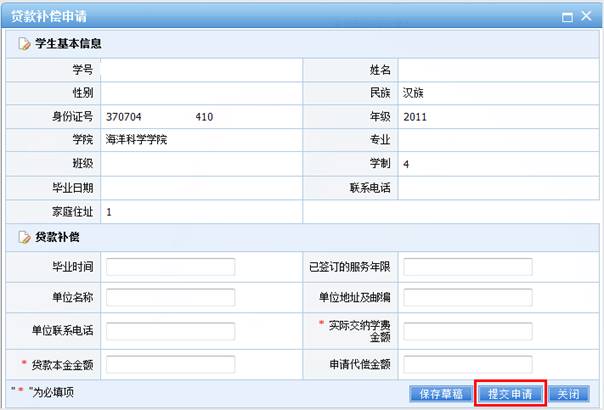The image size is (604, 410).
Task: Click the 汉族 value beside 民族
Action: pyautogui.click(x=415, y=92)
